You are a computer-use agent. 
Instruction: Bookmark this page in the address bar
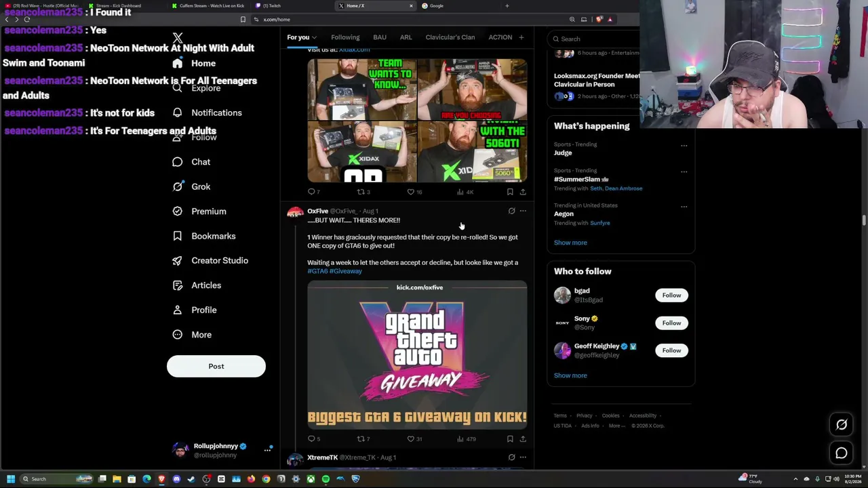coord(243,20)
